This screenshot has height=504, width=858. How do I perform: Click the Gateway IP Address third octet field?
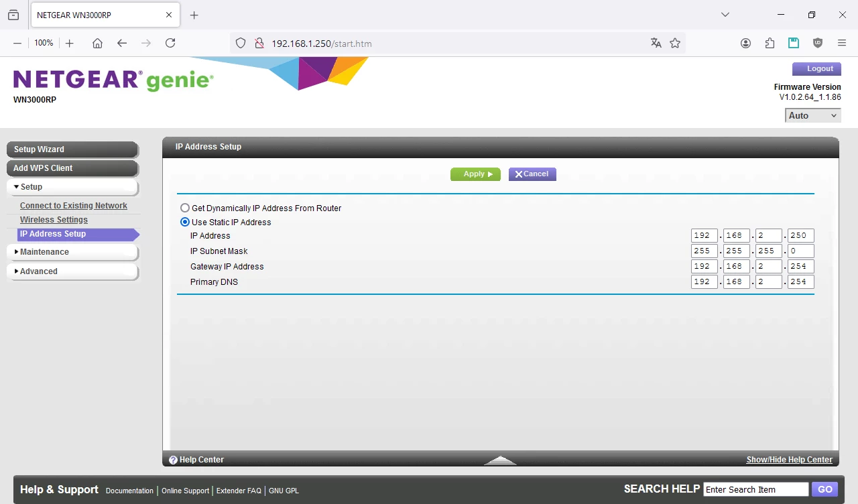[769, 267]
